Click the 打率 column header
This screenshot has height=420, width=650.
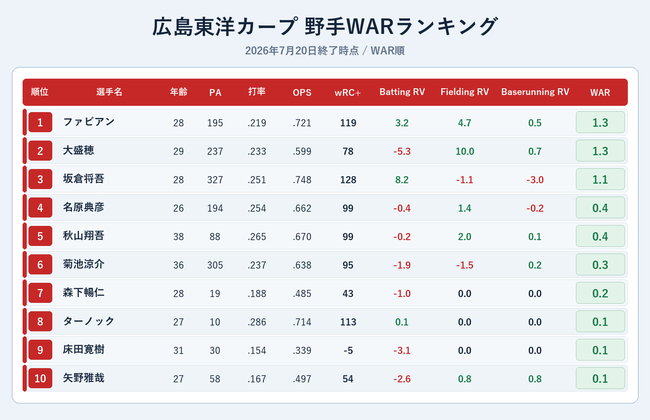257,92
